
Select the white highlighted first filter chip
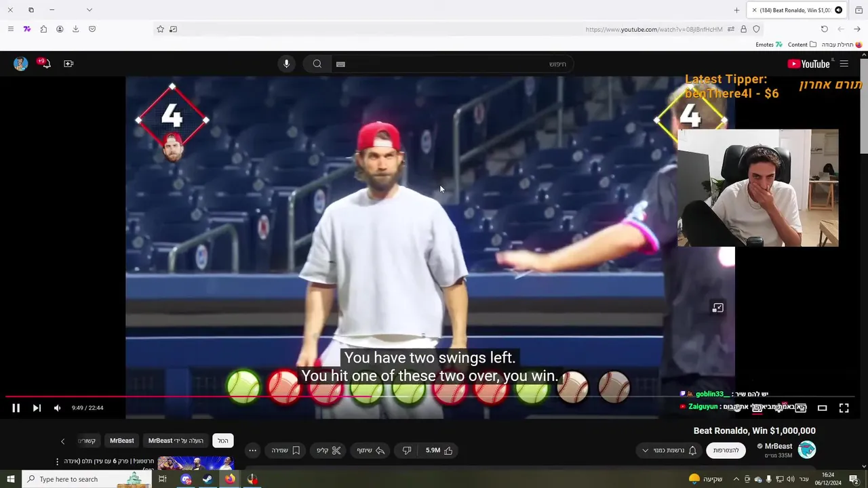(223, 441)
